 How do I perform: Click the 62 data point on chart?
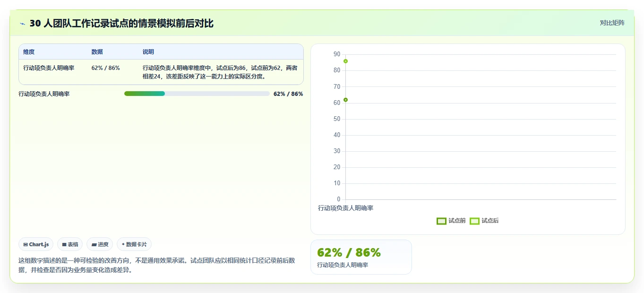345,100
